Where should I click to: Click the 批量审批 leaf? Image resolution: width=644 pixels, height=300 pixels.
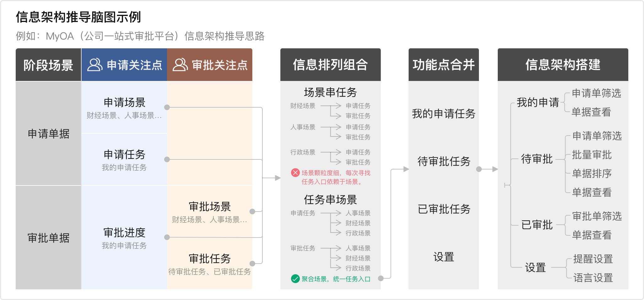click(592, 155)
